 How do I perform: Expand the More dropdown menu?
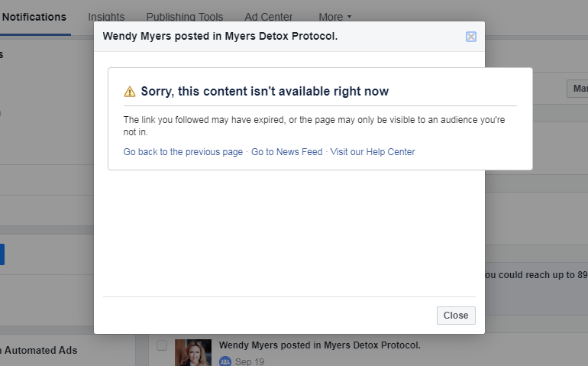tap(335, 17)
